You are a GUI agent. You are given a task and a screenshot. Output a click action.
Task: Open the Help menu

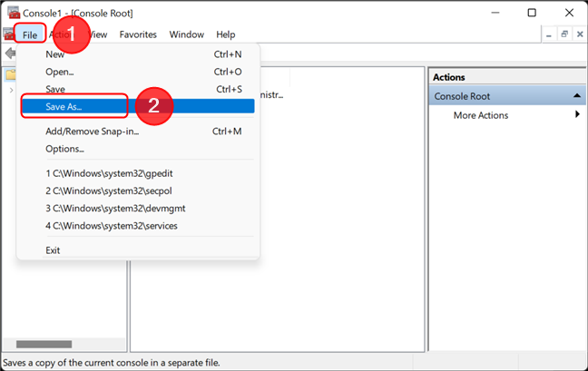225,34
